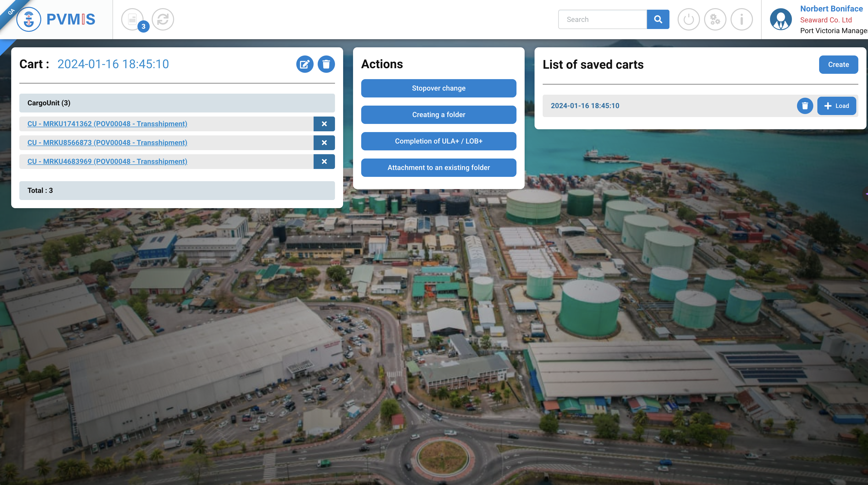Click Creating a folder action
This screenshot has width=868, height=485.
point(438,115)
